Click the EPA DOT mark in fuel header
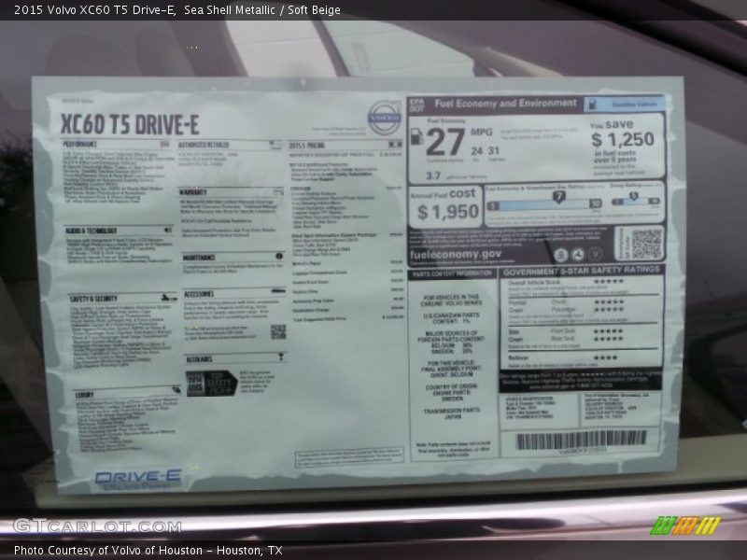The width and height of the screenshot is (747, 560). click(x=416, y=105)
